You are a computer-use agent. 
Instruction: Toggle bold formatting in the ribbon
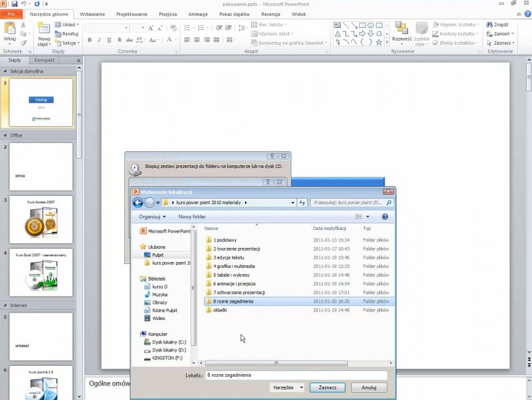click(x=89, y=40)
